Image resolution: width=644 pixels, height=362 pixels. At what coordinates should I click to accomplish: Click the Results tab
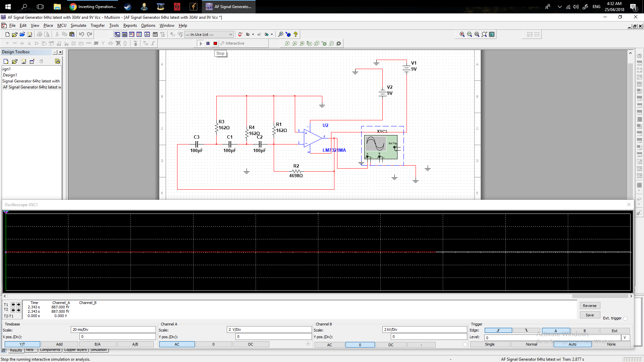(15, 350)
